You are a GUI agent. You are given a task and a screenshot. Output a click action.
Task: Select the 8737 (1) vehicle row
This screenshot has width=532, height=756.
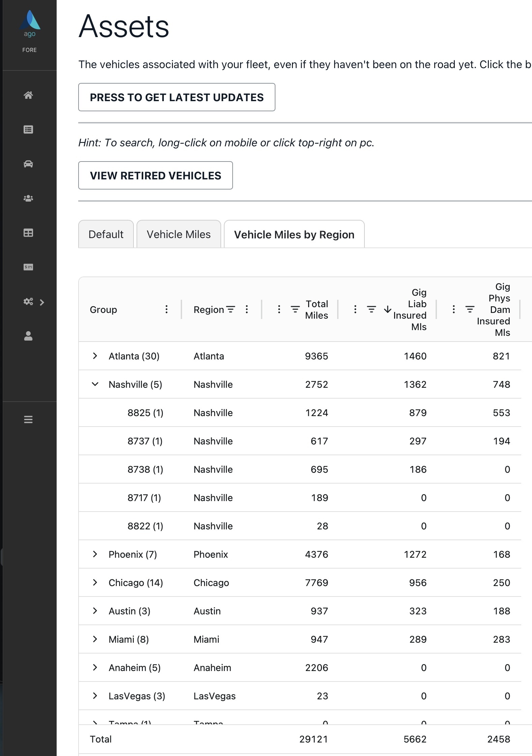click(x=300, y=441)
